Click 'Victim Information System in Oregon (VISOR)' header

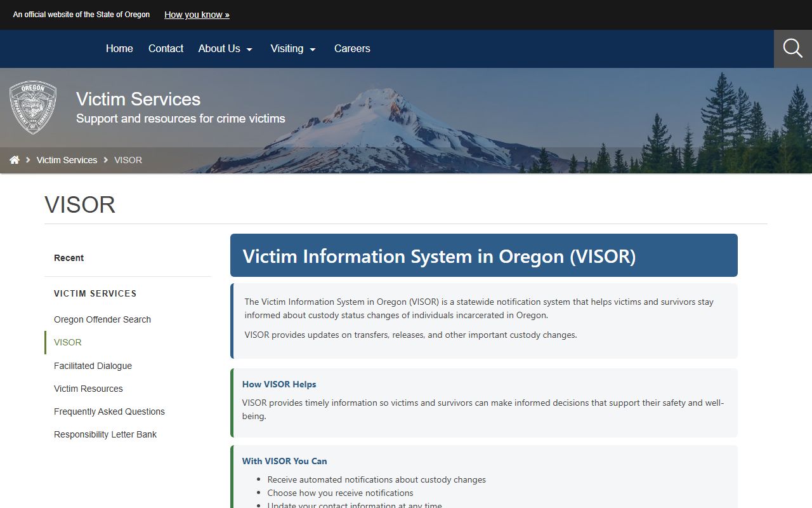439,256
